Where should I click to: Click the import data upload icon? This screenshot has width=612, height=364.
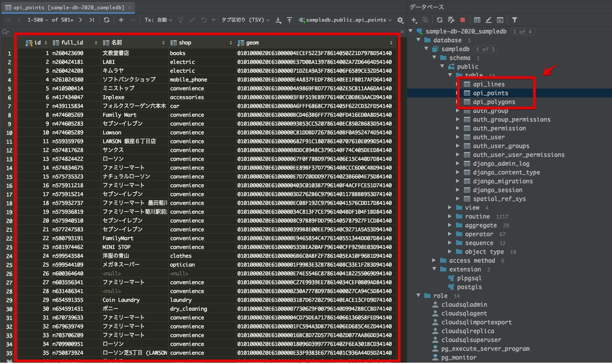(289, 20)
